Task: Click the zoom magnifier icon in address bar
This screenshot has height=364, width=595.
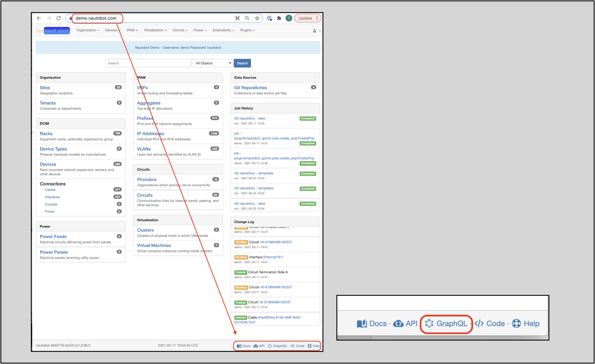Action: (247, 18)
